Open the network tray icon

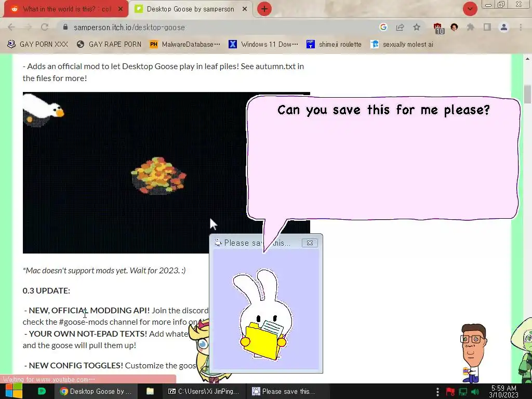(463, 392)
